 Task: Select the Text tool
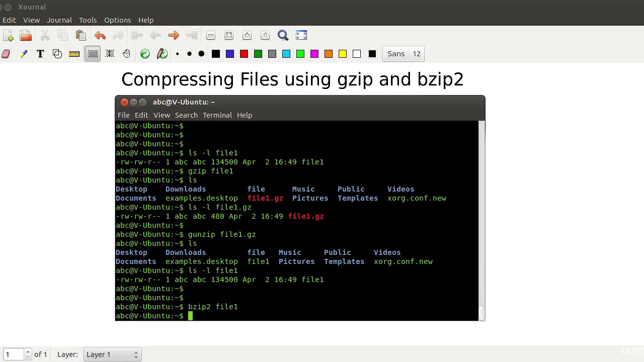point(40,54)
